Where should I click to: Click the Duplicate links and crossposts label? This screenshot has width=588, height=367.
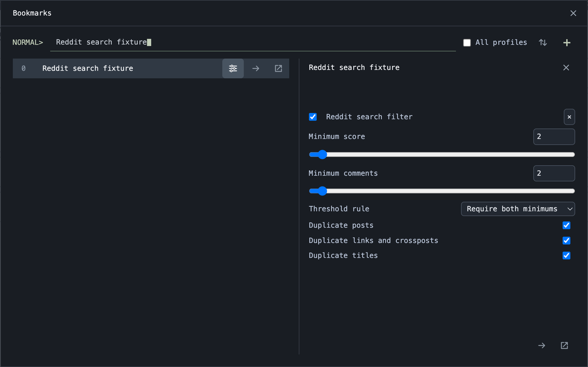tap(373, 241)
